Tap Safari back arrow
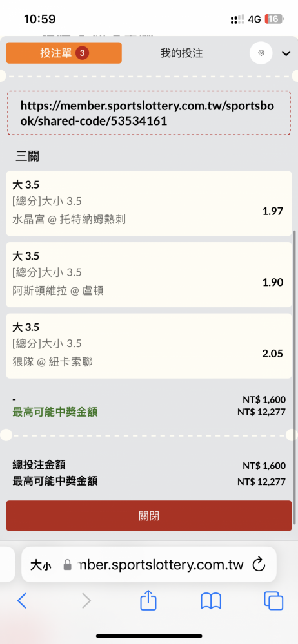Image resolution: width=298 pixels, height=644 pixels. [22, 601]
